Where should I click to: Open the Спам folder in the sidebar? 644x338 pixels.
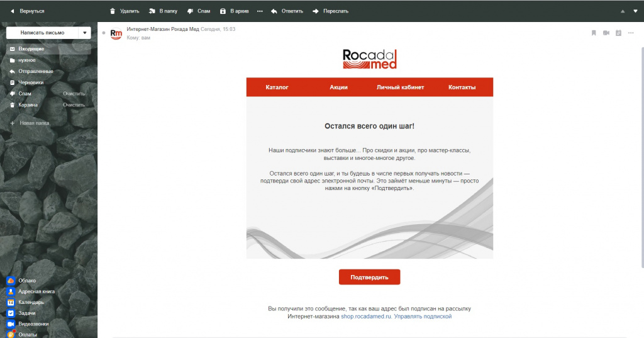tap(25, 93)
